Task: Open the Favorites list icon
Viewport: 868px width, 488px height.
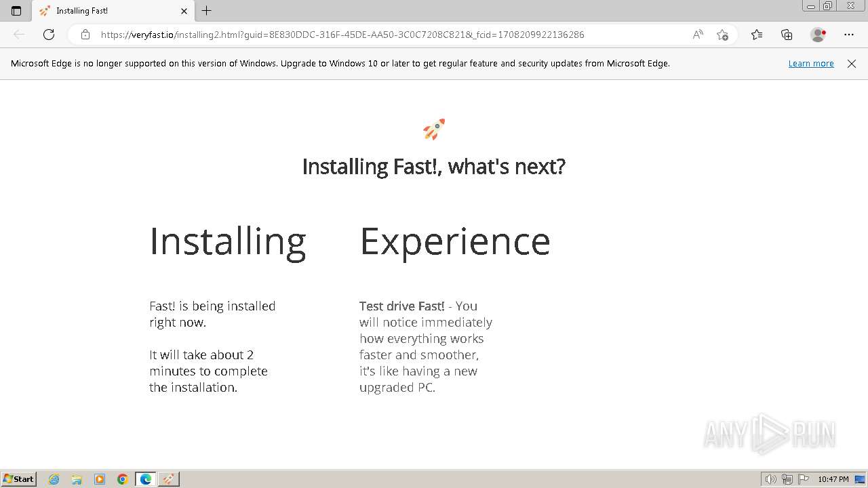Action: pos(757,35)
